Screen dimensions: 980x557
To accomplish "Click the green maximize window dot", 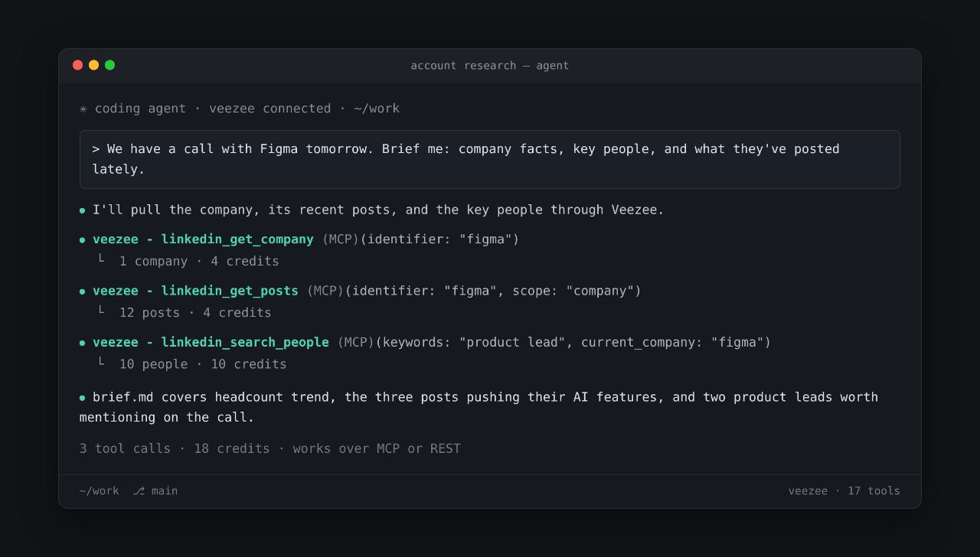I will pyautogui.click(x=109, y=65).
